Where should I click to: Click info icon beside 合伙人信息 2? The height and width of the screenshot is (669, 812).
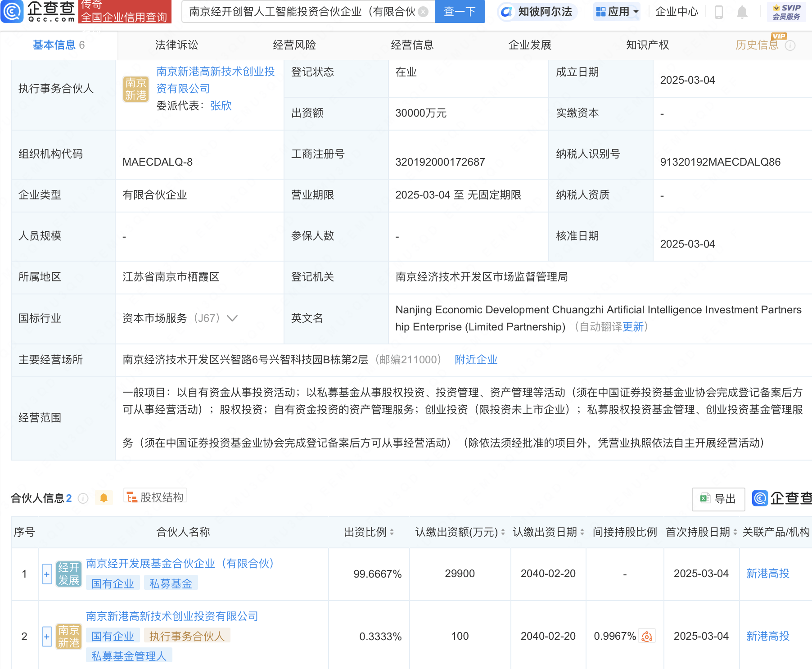point(83,498)
